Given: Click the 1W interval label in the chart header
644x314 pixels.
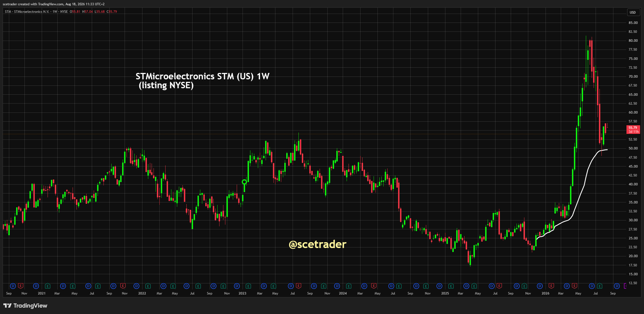Looking at the screenshot, I should click(x=55, y=12).
